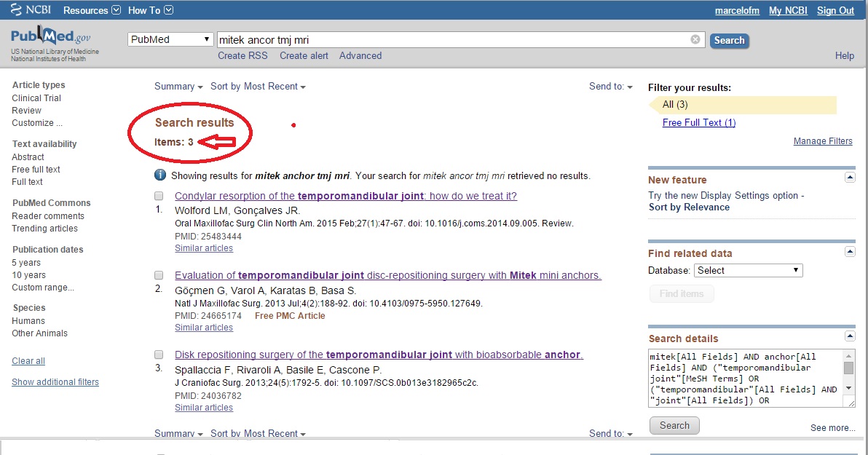
Task: Filter by Abstract text availability
Action: (28, 157)
